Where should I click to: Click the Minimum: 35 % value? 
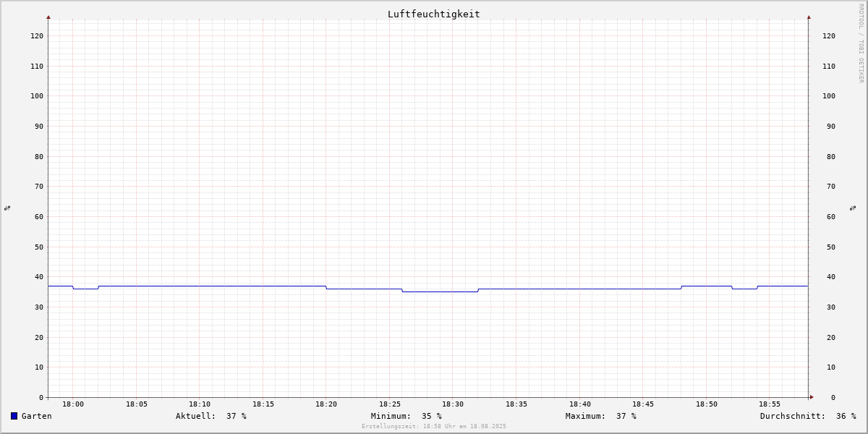pos(407,416)
